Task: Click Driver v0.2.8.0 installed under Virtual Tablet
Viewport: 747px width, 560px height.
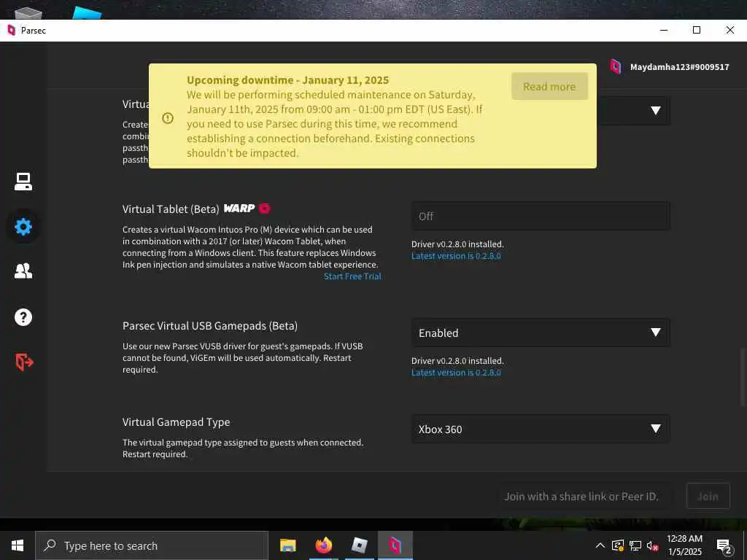Action: [x=457, y=244]
